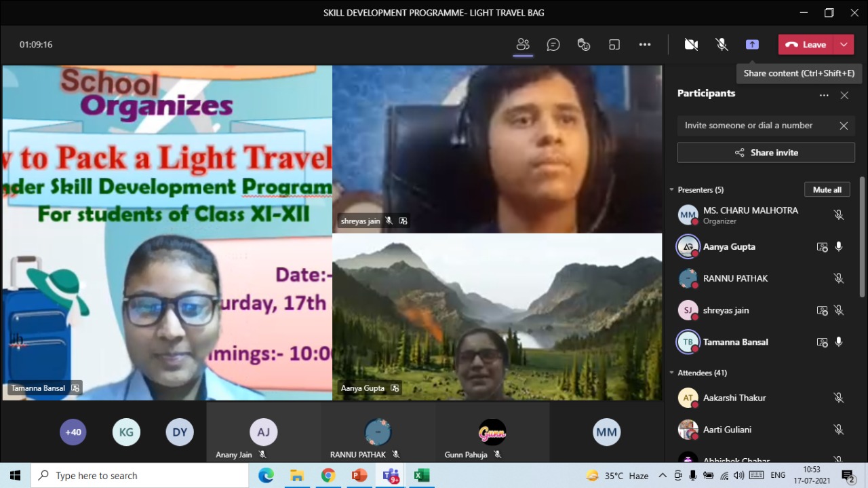Collapse the Attendees (41) section
Image resolution: width=868 pixels, height=488 pixels.
[x=672, y=373]
